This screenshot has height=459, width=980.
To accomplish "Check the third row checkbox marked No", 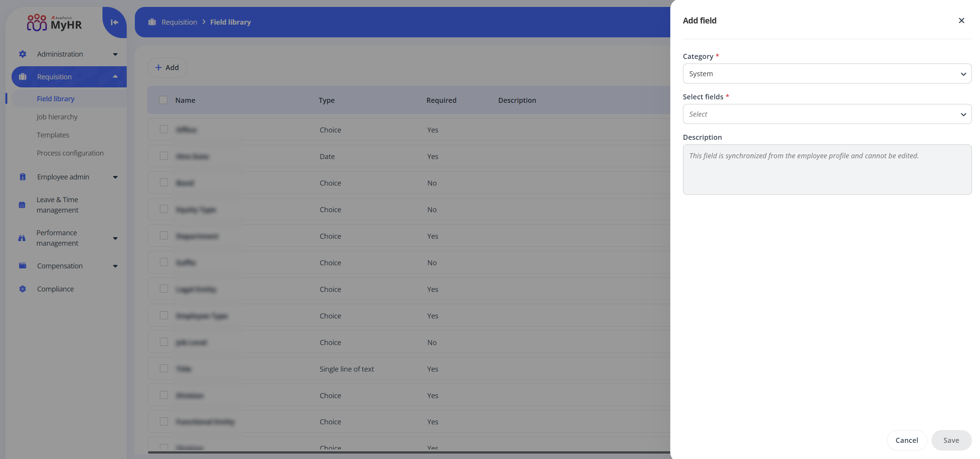I will point(164,183).
